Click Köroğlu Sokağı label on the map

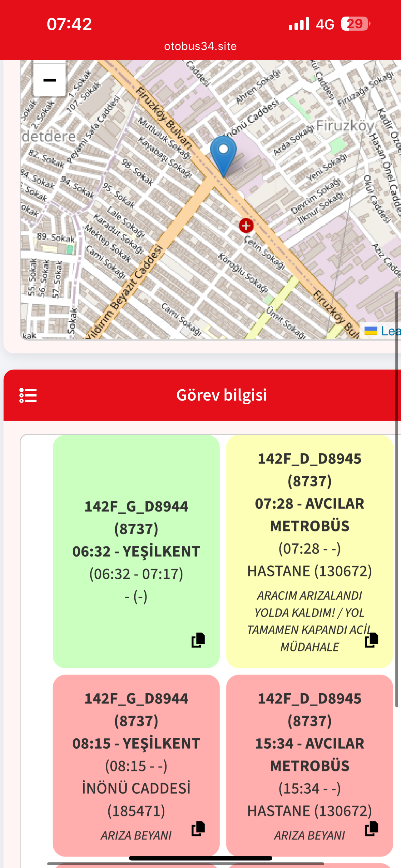pyautogui.click(x=243, y=273)
